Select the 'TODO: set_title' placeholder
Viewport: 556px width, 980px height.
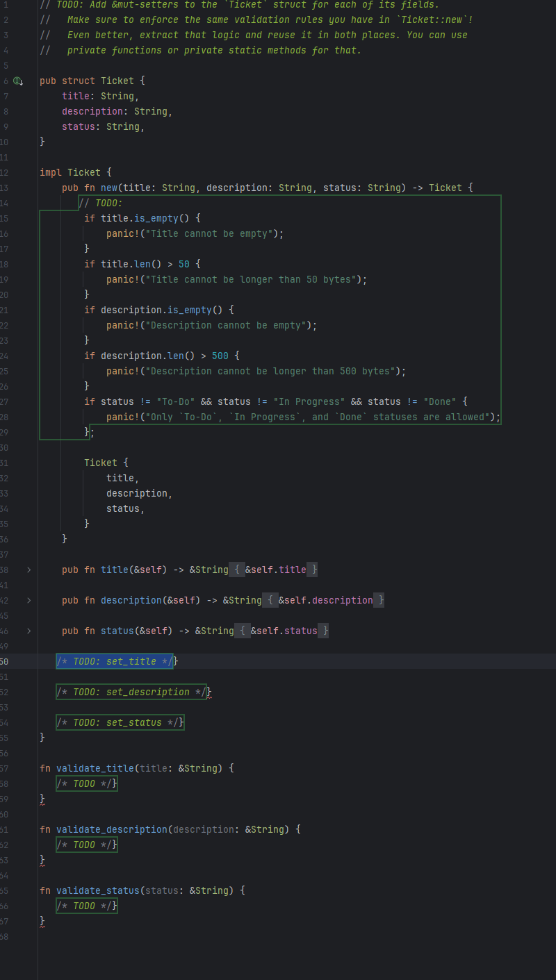pos(115,661)
